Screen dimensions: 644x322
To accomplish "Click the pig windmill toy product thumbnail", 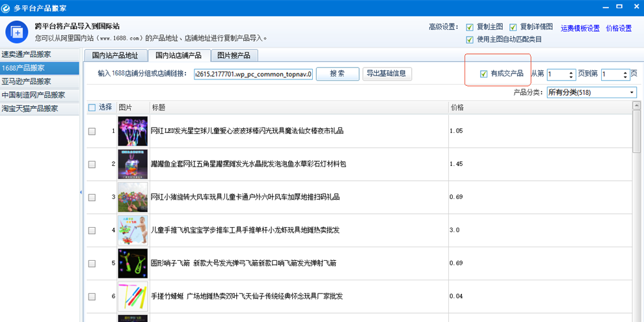I will point(133,197).
